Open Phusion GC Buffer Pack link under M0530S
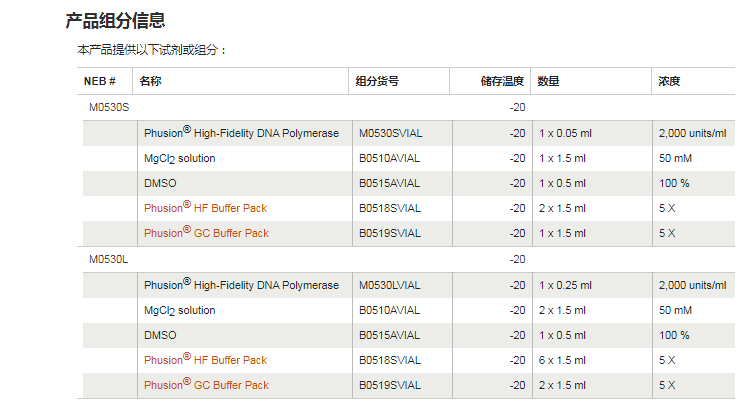The height and width of the screenshot is (403, 752). tap(206, 233)
